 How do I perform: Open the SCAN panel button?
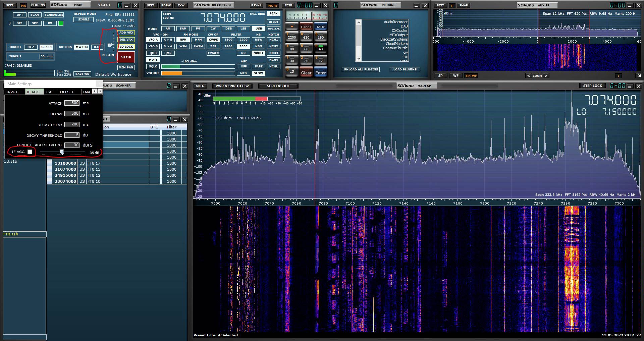(x=35, y=15)
